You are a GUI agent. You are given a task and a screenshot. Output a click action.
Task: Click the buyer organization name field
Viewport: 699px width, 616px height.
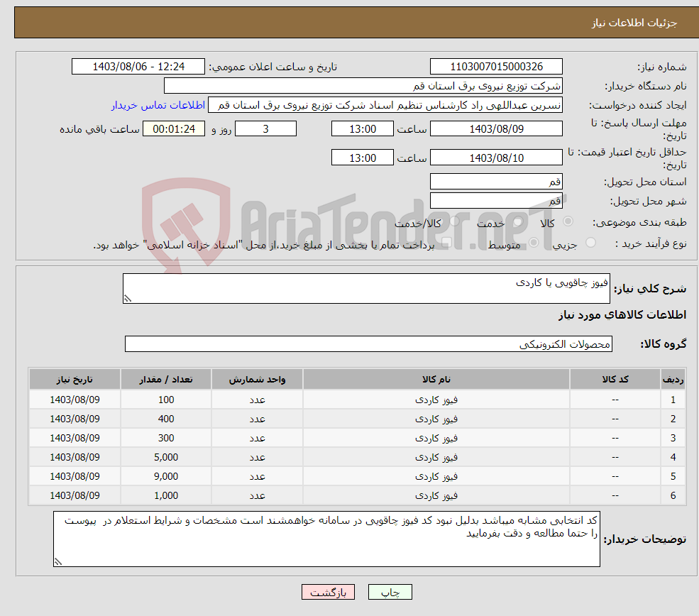coord(363,86)
